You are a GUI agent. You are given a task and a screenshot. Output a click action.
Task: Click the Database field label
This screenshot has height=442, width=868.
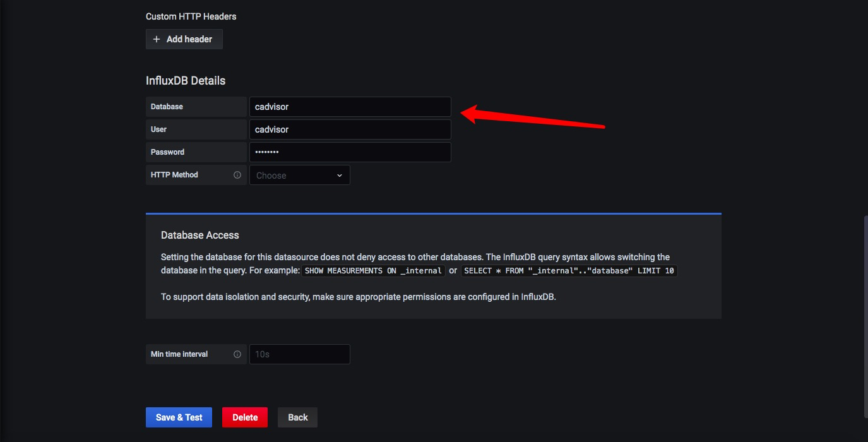167,107
